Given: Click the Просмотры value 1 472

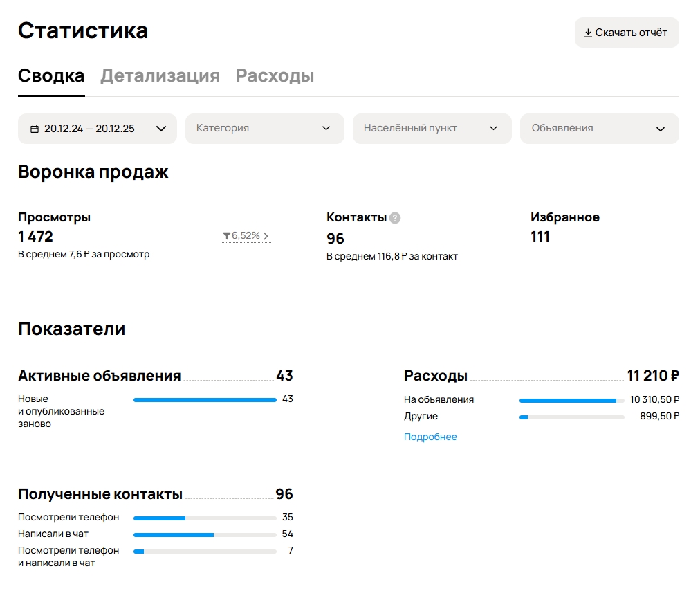Looking at the screenshot, I should (x=36, y=236).
